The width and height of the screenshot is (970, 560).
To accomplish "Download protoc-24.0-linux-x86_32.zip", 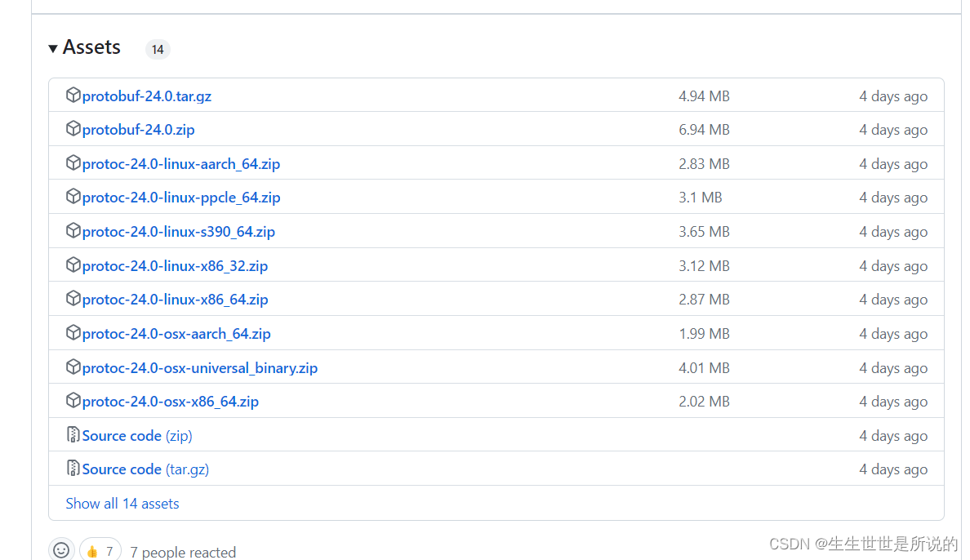I will [175, 266].
